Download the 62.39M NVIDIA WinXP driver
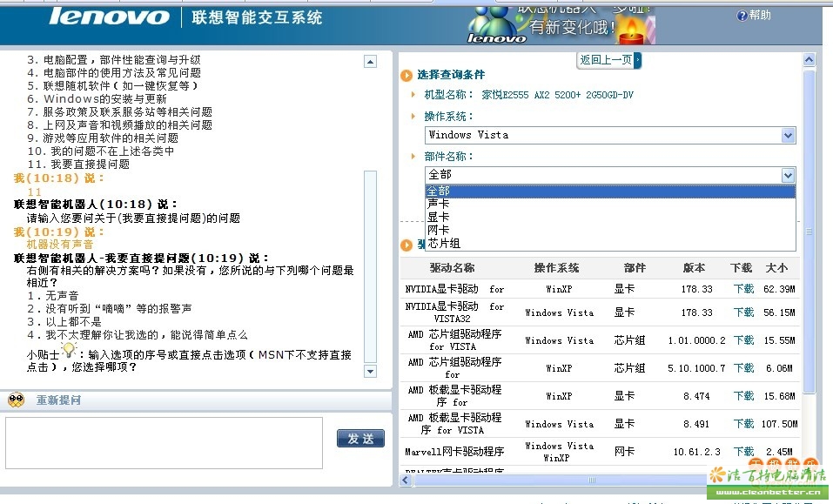 point(743,289)
